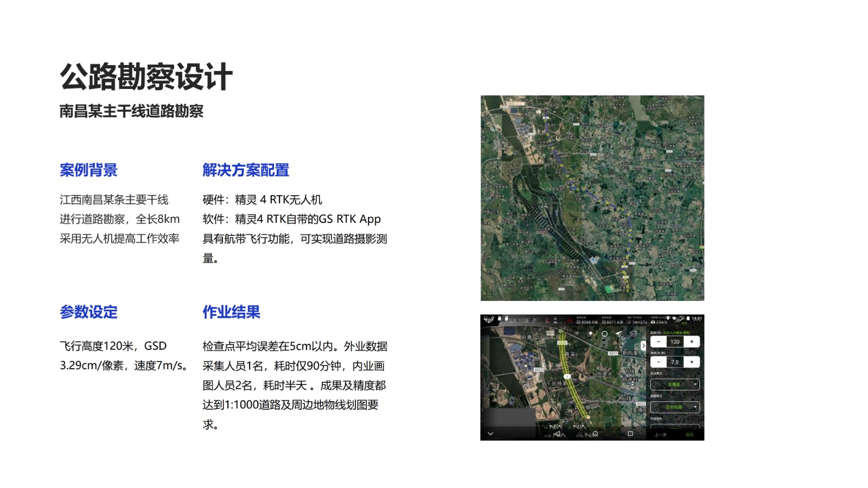Collapse the settings panel with the right chevron
The image size is (868, 488).
tap(644, 345)
